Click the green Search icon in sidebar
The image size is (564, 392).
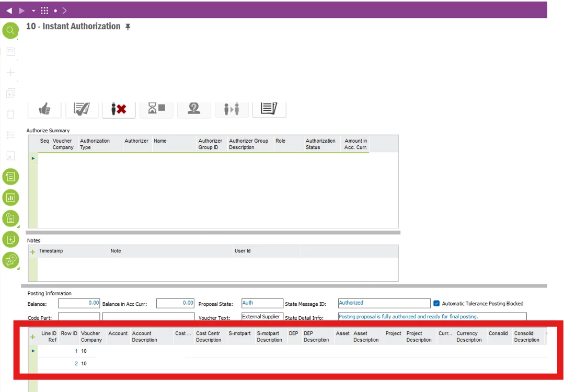pyautogui.click(x=10, y=30)
